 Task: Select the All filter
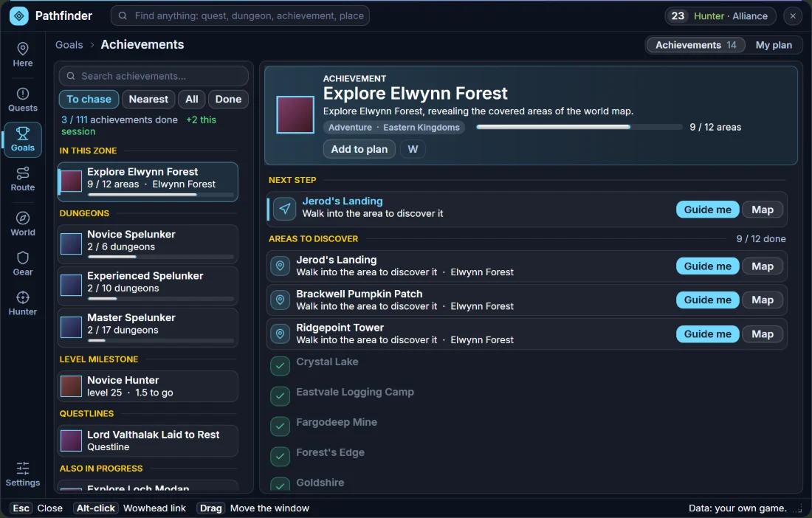point(192,99)
